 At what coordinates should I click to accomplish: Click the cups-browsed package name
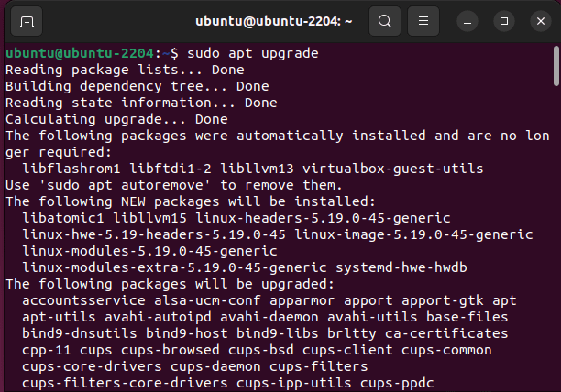coord(170,350)
